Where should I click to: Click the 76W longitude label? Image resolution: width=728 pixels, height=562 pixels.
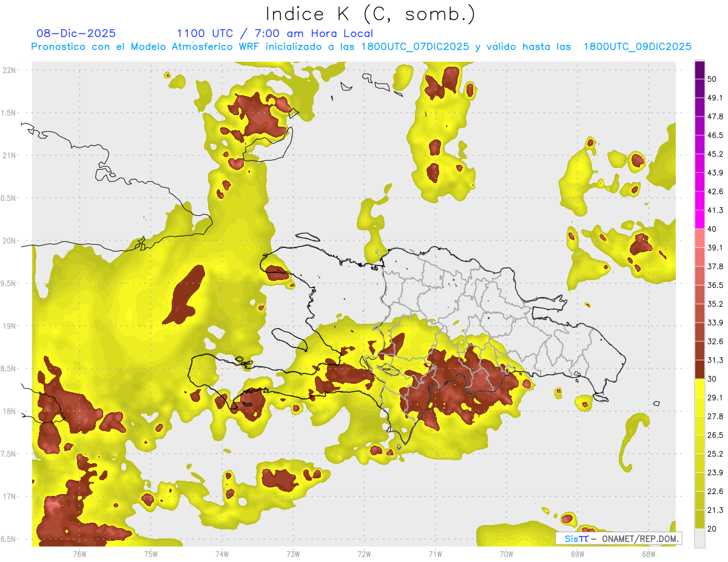79,554
